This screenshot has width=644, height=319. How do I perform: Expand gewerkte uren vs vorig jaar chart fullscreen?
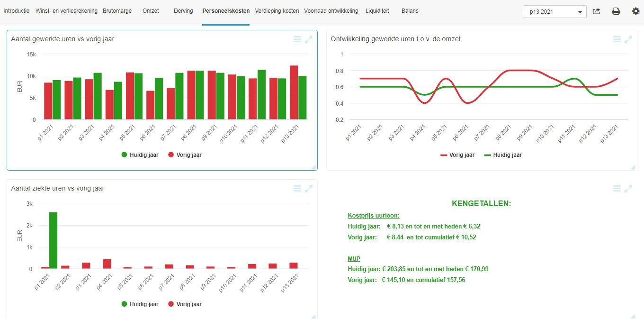point(309,39)
